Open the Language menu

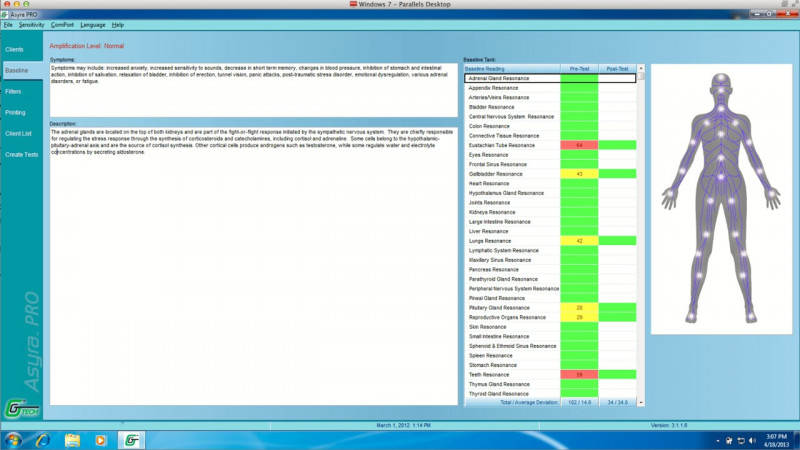click(x=93, y=24)
